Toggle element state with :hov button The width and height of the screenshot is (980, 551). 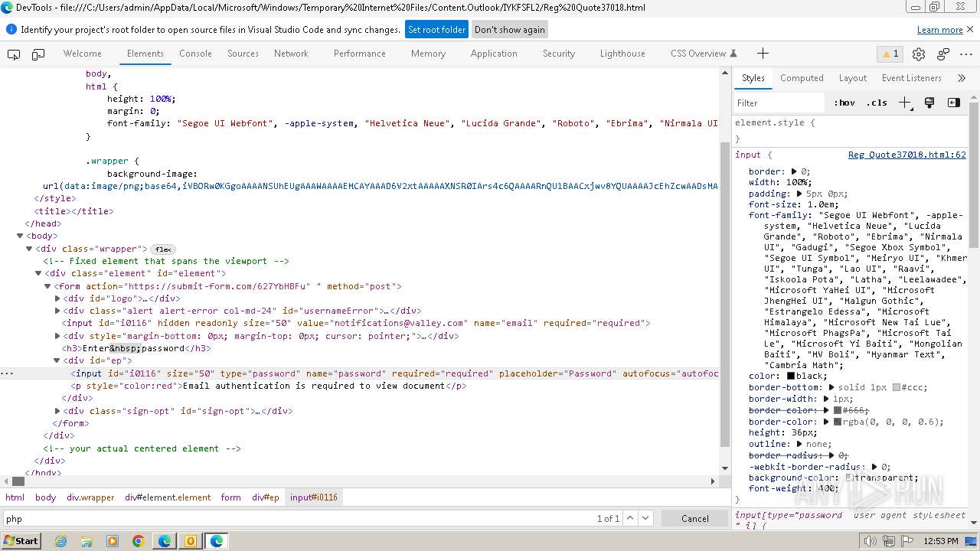(x=844, y=103)
